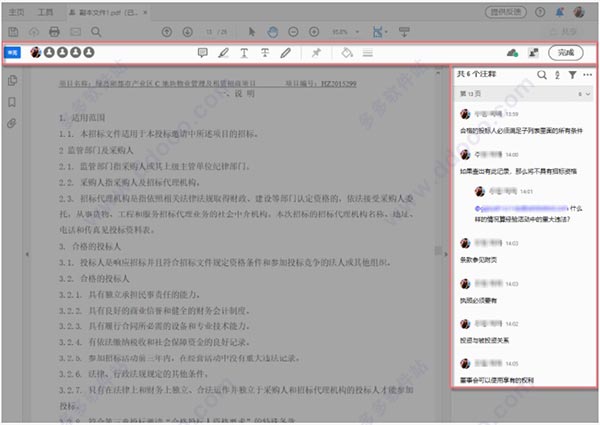This screenshot has width=600, height=425.
Task: Collapse the 第13页 comments group
Action: click(x=588, y=94)
